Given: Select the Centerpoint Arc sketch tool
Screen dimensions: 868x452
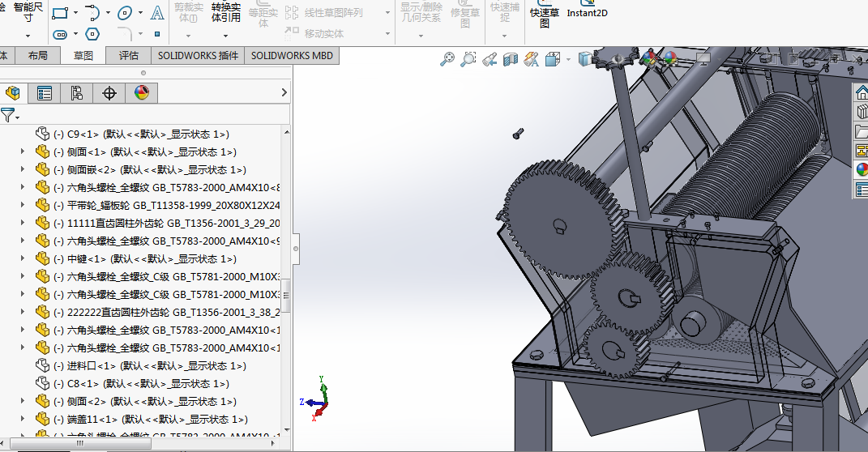Looking at the screenshot, I should [92, 13].
